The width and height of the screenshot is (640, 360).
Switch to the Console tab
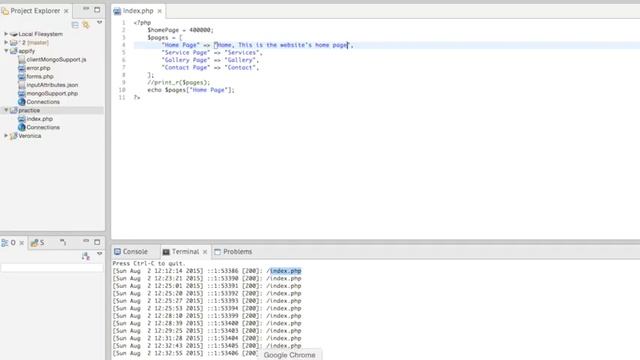[x=131, y=252]
